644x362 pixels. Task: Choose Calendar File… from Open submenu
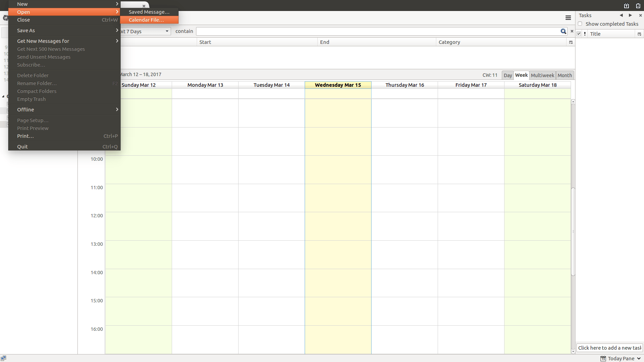click(149, 20)
